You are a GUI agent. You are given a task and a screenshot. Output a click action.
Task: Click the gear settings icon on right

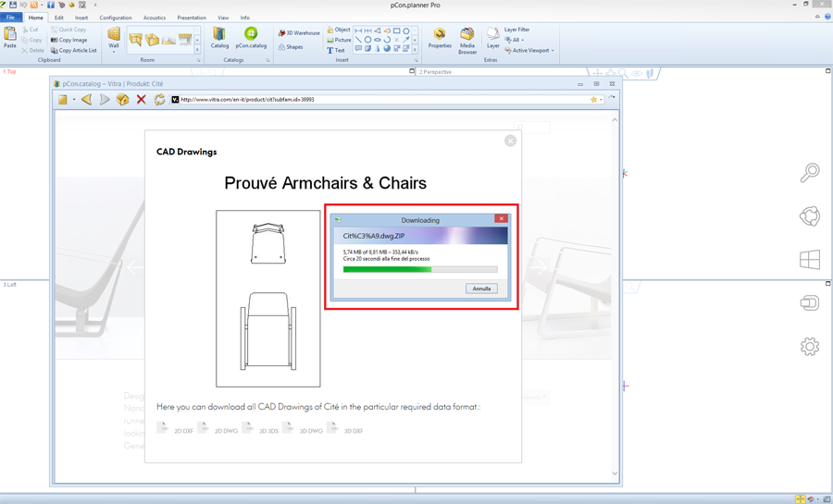(x=810, y=347)
